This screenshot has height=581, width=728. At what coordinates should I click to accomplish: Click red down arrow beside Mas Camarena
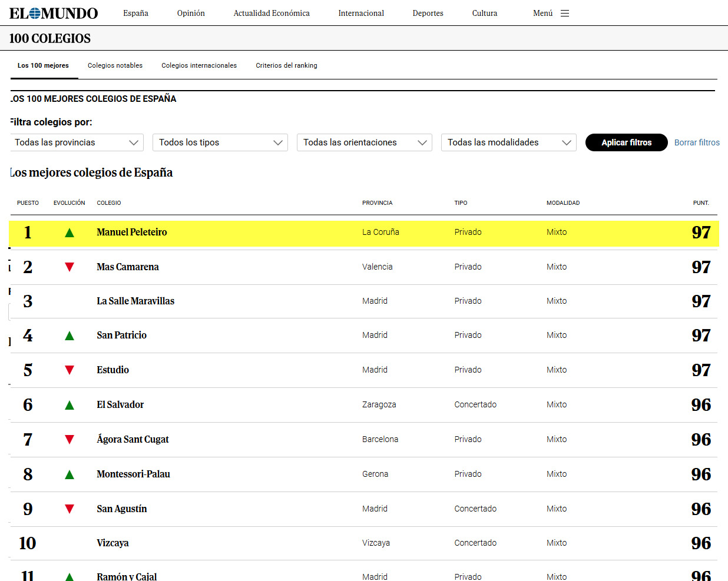pos(70,267)
